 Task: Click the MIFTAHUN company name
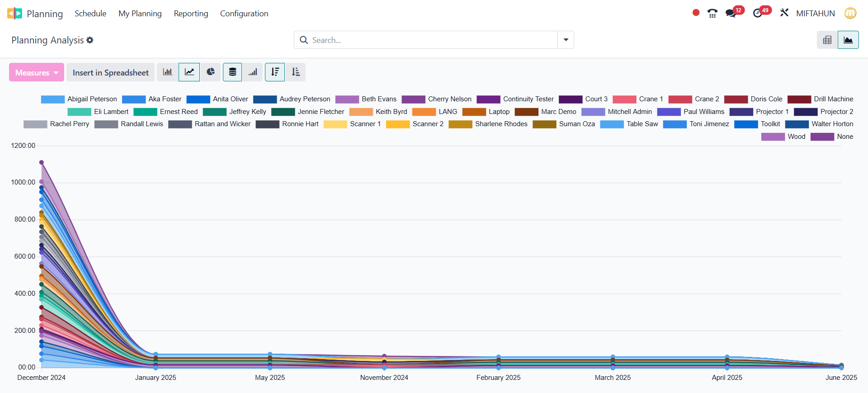(816, 13)
